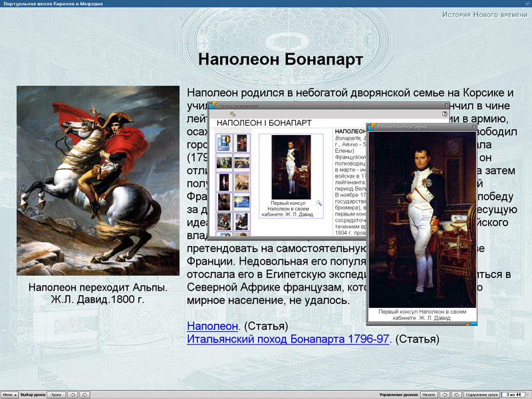Viewport: 532px width, 399px height.
Task: Open the Итальянский поход Бонапарта 1796-97 link
Action: click(288, 339)
